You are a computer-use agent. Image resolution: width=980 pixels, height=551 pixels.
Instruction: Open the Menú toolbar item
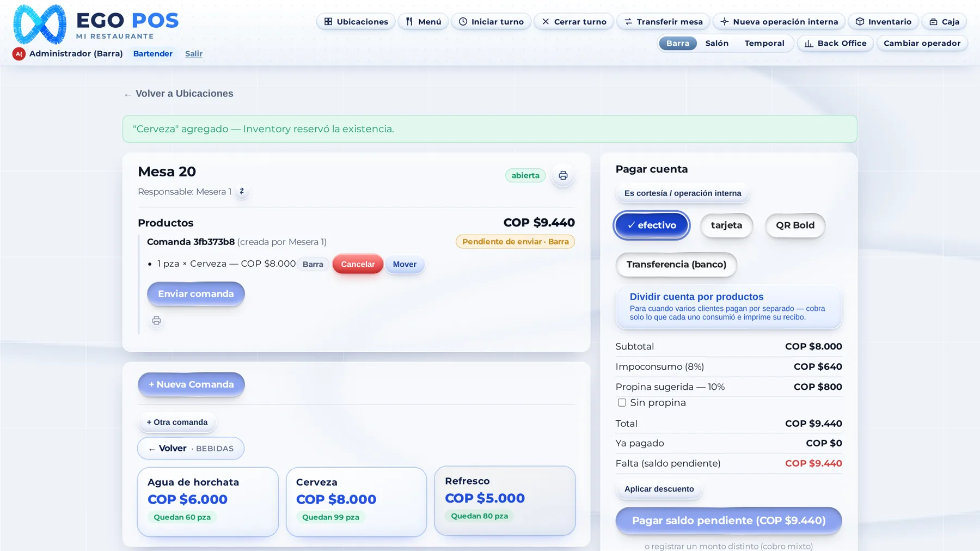click(x=424, y=22)
